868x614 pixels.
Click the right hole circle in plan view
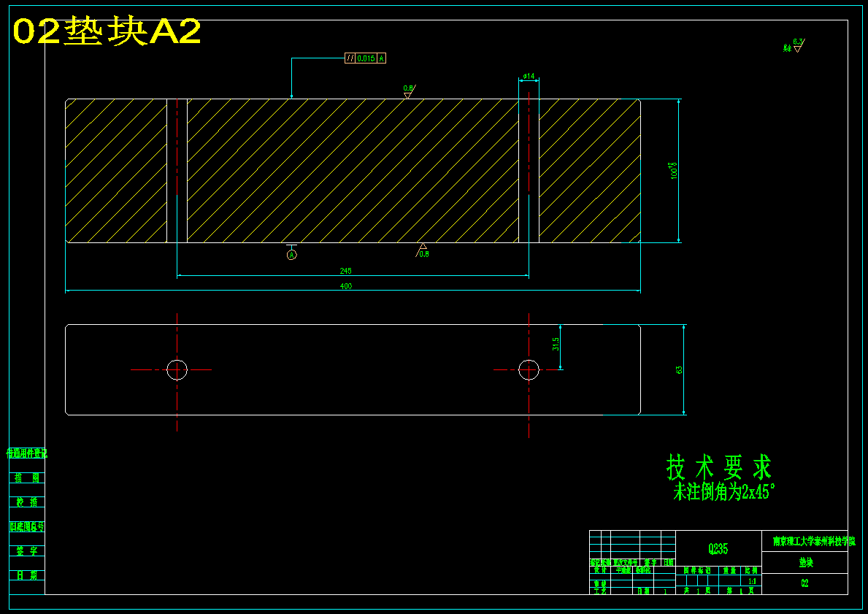[x=529, y=370]
